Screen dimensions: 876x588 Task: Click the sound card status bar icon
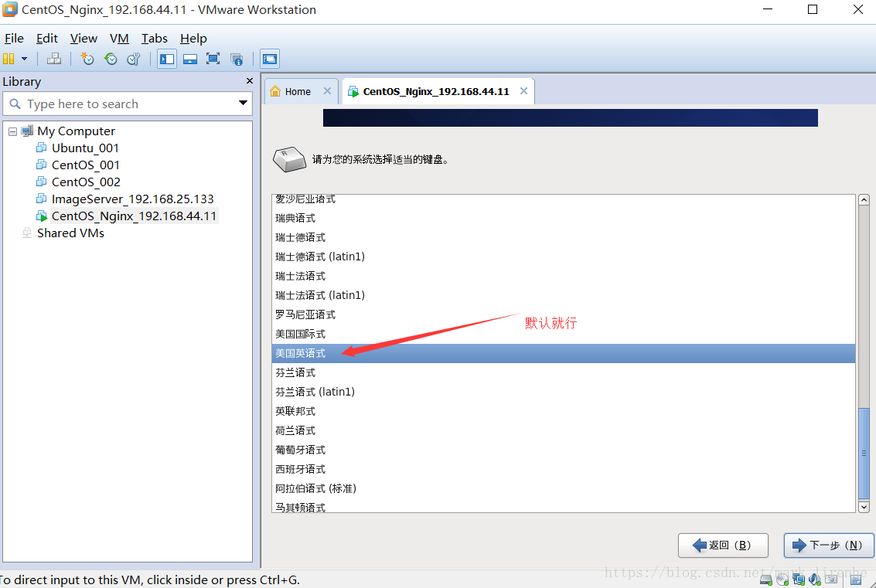pos(815,580)
